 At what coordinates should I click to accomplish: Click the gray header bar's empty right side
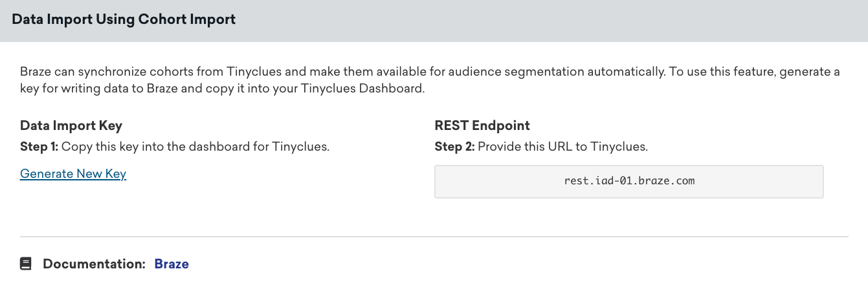[647, 19]
